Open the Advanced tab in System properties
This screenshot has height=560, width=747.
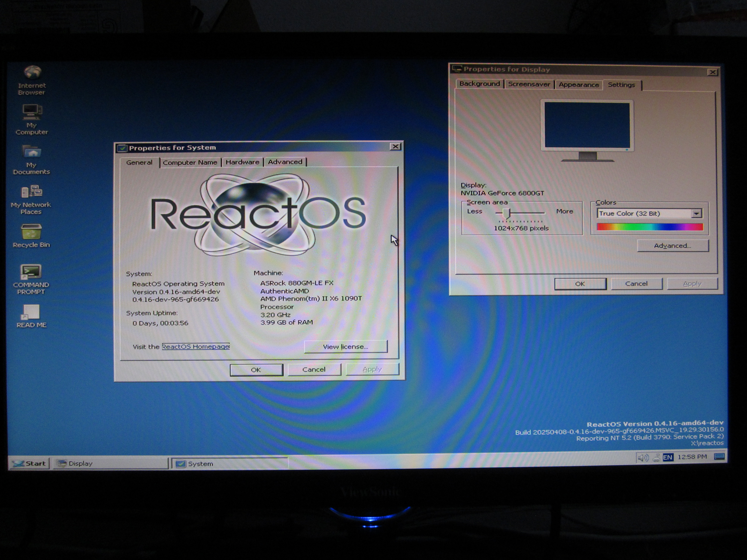[285, 162]
